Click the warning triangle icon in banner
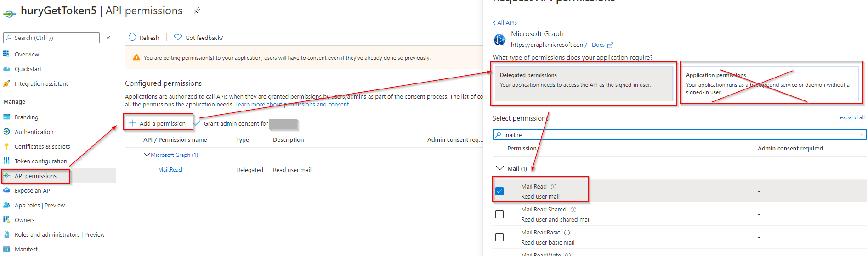868x256 pixels. 136,57
